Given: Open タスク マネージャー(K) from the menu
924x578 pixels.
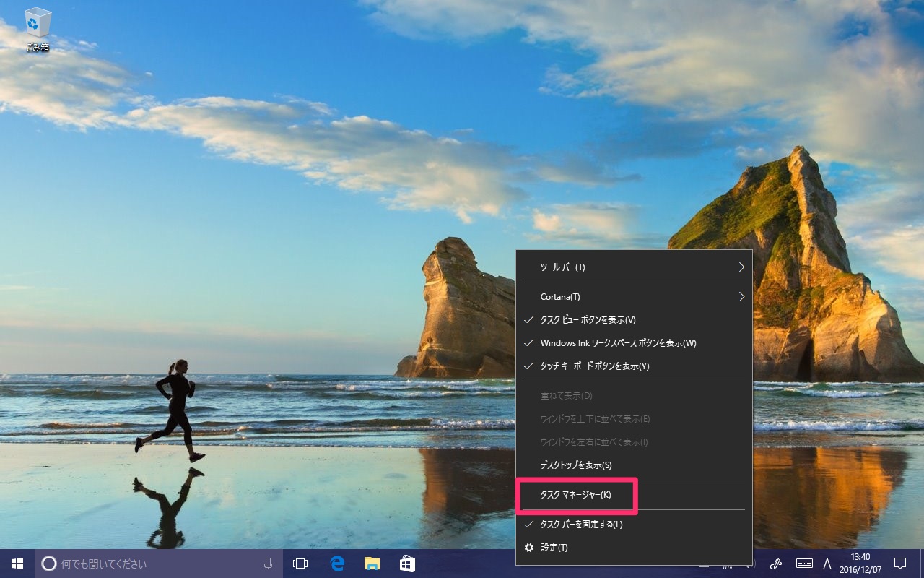Looking at the screenshot, I should point(635,495).
